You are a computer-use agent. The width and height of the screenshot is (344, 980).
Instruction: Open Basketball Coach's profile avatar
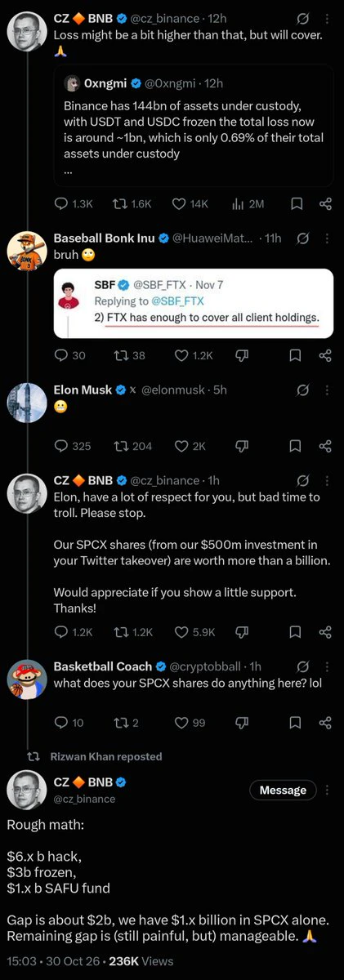(x=26, y=679)
